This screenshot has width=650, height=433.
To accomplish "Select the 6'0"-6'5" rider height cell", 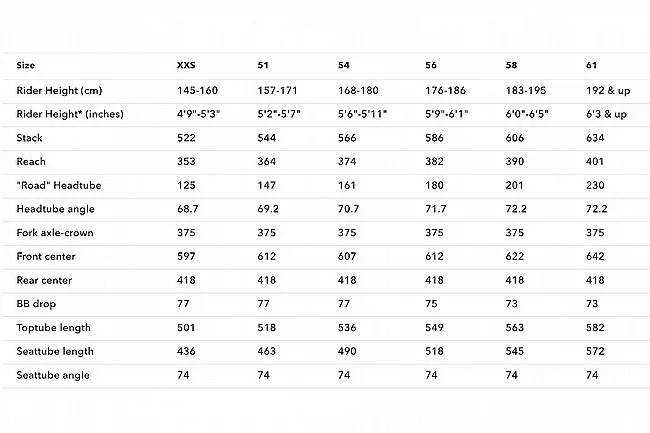I will point(532,113).
